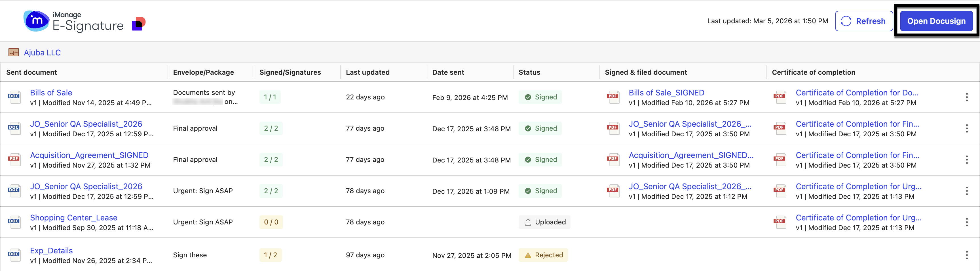Click the DocuSign logo icon in header

tap(139, 24)
